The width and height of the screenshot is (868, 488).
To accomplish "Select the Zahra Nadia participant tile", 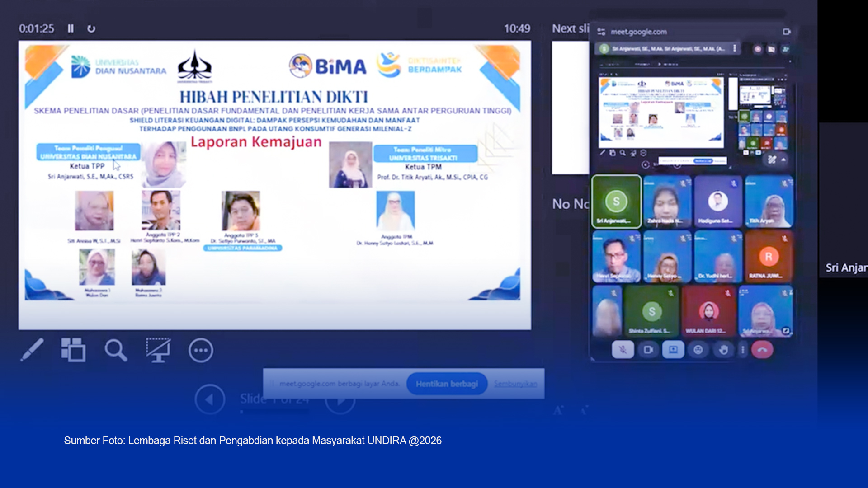I will (x=667, y=202).
